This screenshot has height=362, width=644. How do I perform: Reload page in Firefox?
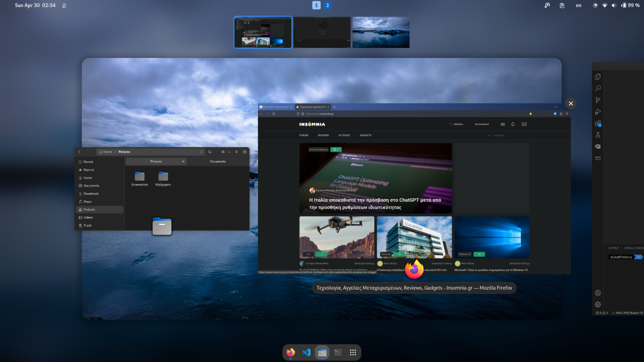pyautogui.click(x=274, y=114)
